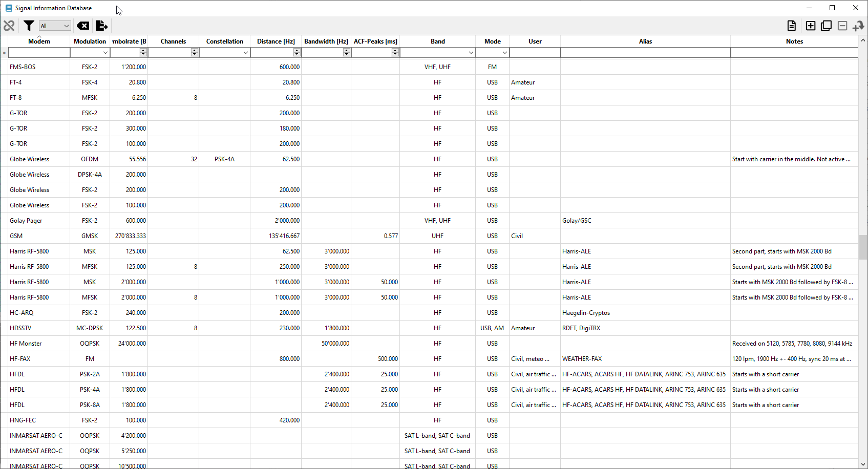Click the broken link icon in toolbar
868x469 pixels.
pyautogui.click(x=9, y=26)
